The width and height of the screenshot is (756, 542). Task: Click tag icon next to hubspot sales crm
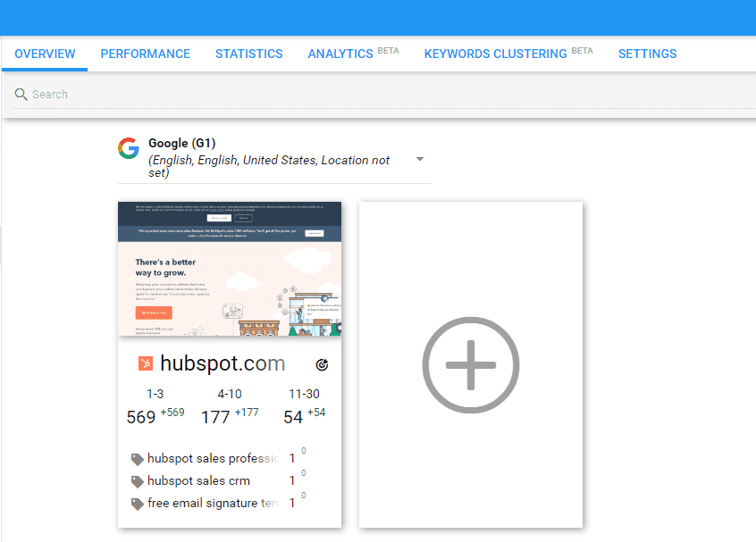click(x=138, y=481)
